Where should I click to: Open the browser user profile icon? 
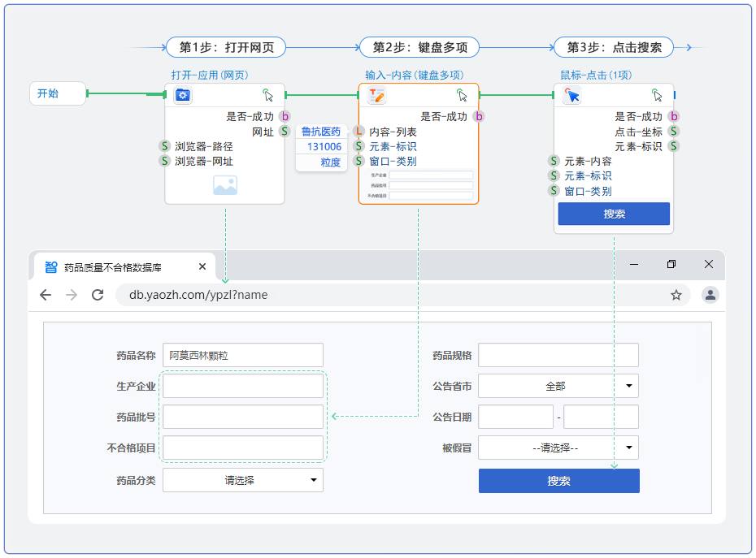click(x=710, y=295)
